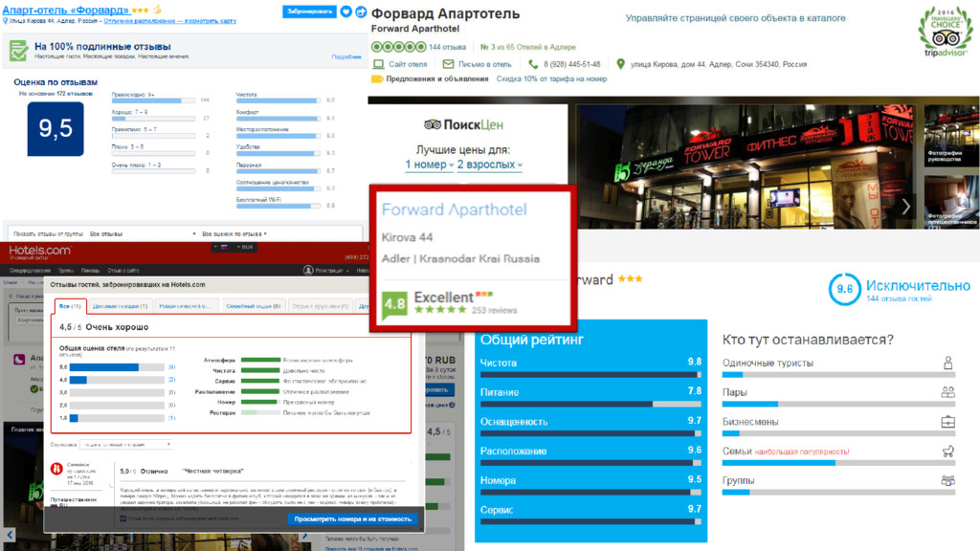The width and height of the screenshot is (980, 551).
Task: Click the share icon beside the heart
Action: (x=361, y=11)
